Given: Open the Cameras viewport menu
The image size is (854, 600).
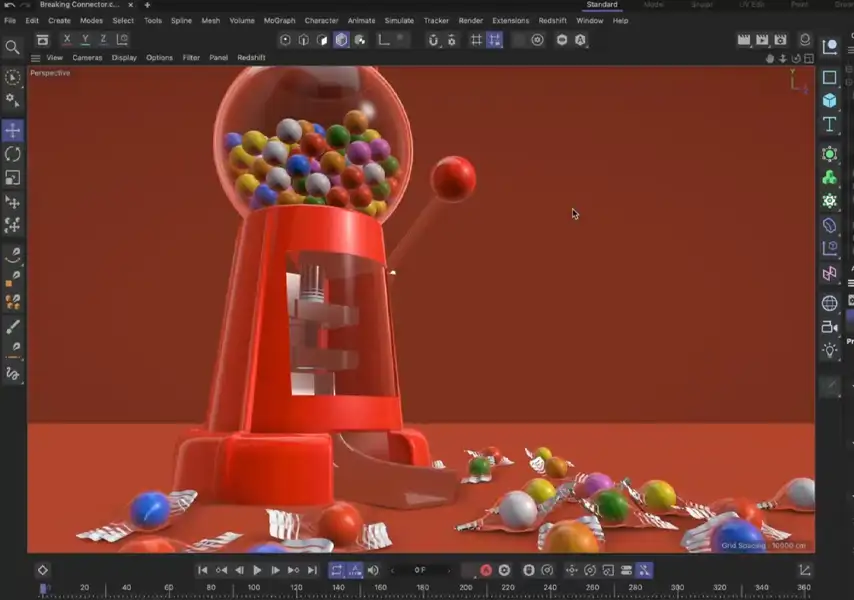Looking at the screenshot, I should pos(87,57).
